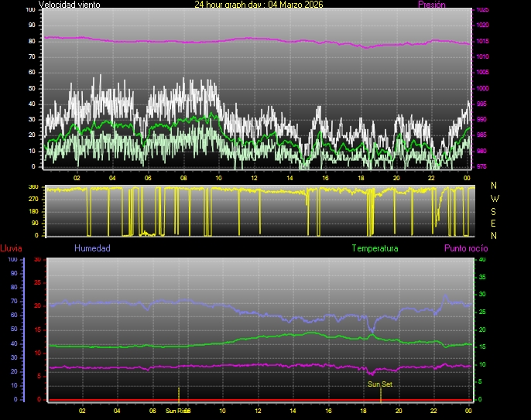The width and height of the screenshot is (531, 420).
Task: Click hour 12 tick below wind speed graph
Action: [254, 178]
